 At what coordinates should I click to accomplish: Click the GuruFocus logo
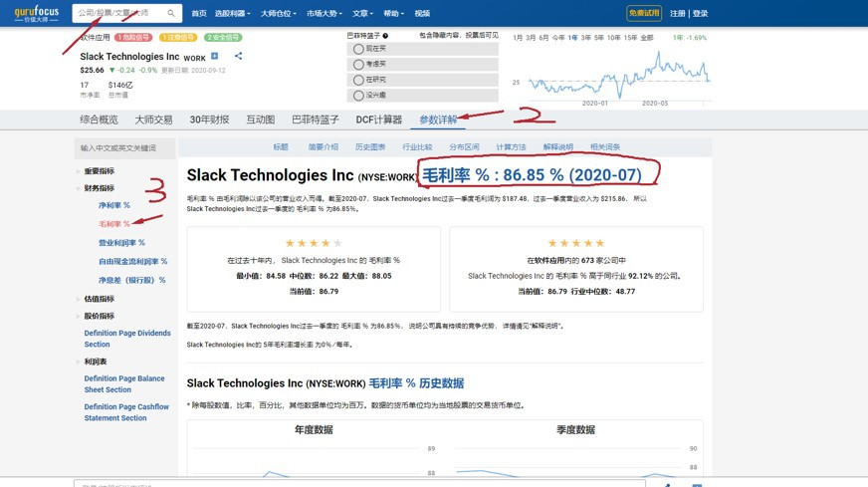[37, 13]
